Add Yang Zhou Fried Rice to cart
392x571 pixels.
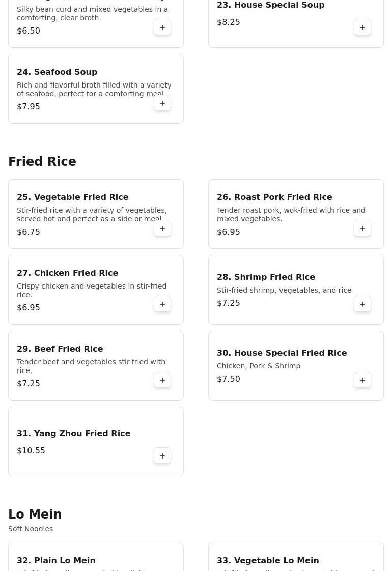click(x=162, y=455)
